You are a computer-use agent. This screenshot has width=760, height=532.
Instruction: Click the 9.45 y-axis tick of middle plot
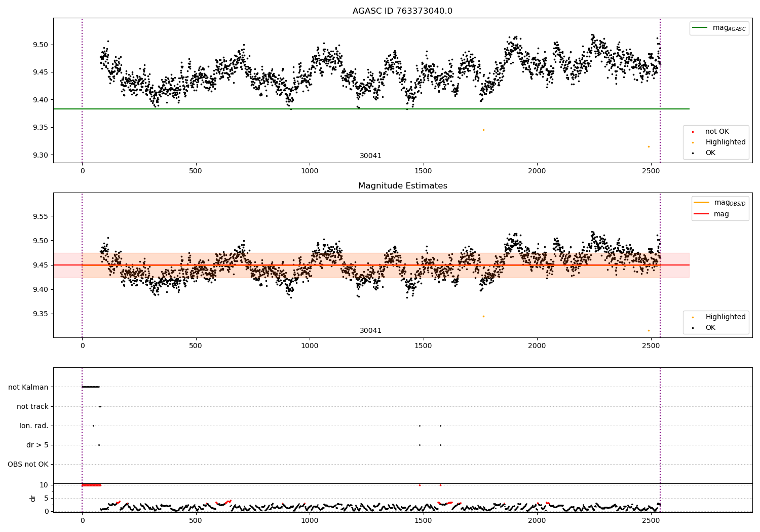pos(40,265)
